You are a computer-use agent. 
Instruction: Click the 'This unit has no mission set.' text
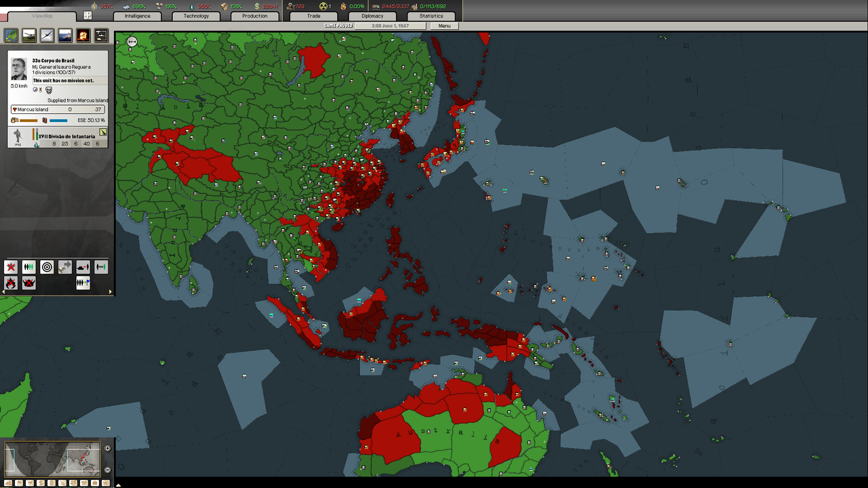(63, 81)
